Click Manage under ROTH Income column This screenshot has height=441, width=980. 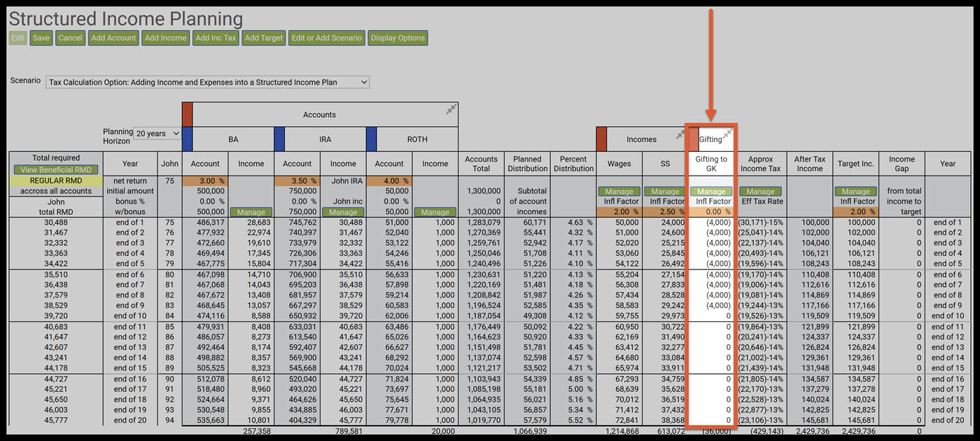pos(435,212)
